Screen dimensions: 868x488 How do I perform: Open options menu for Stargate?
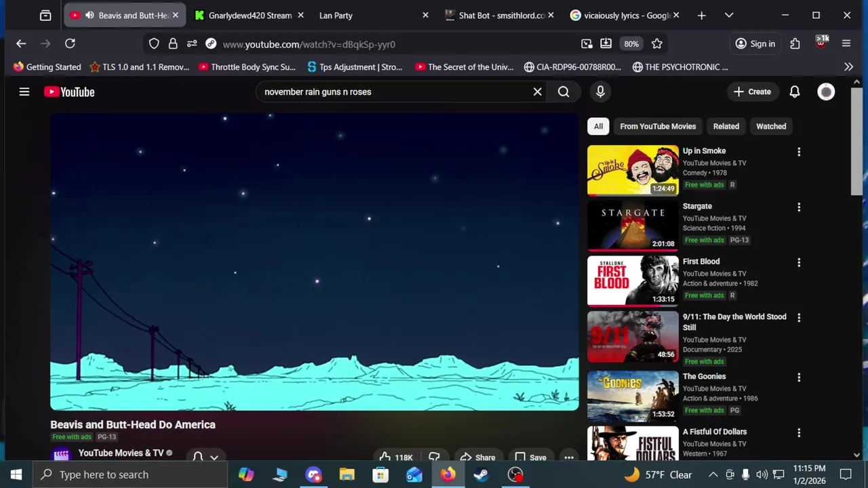pos(799,207)
